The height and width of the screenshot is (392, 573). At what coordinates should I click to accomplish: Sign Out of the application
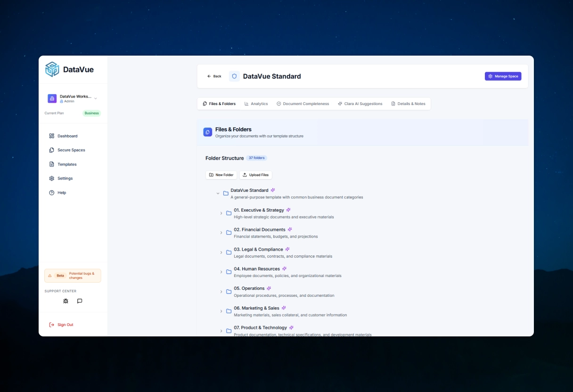(62, 325)
